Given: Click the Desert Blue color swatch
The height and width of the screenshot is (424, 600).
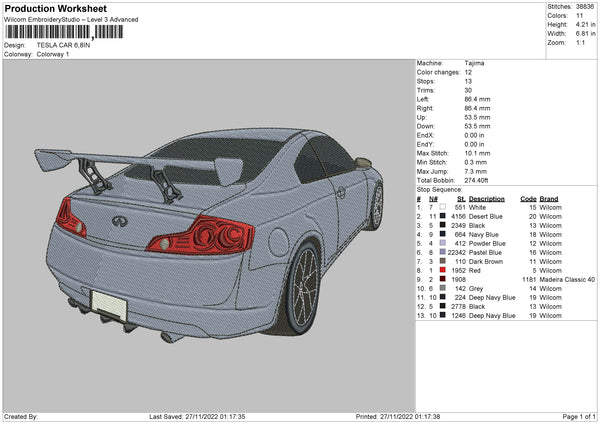Looking at the screenshot, I should tap(443, 216).
